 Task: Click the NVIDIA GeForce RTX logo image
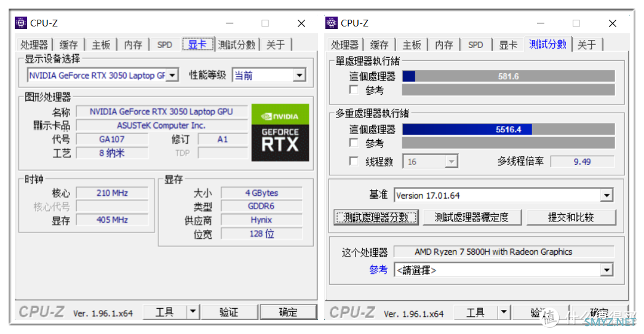[x=280, y=132]
